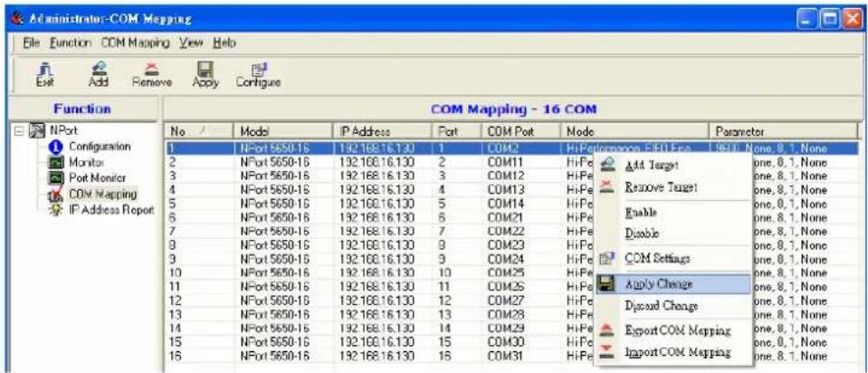Open the Function menu
The height and width of the screenshot is (373, 868).
click(71, 43)
